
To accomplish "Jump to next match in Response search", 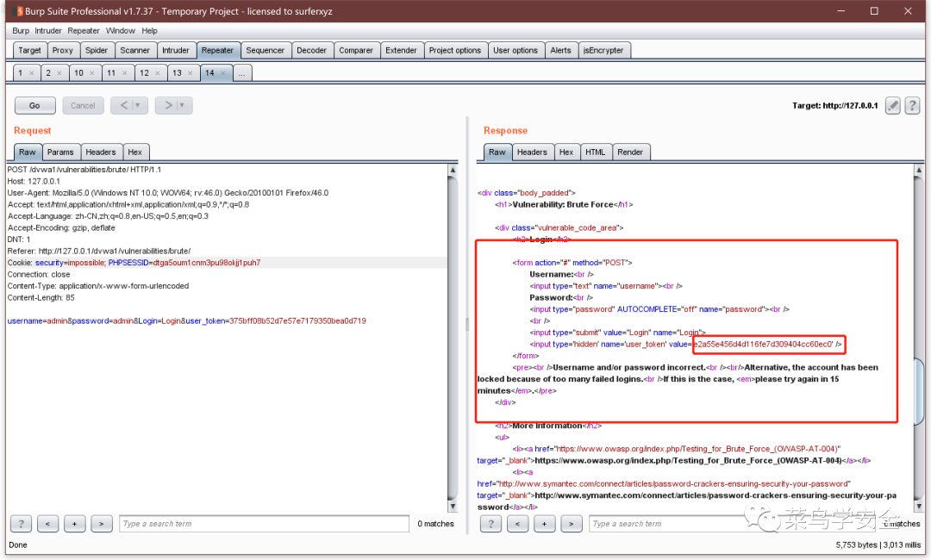I will [571, 524].
